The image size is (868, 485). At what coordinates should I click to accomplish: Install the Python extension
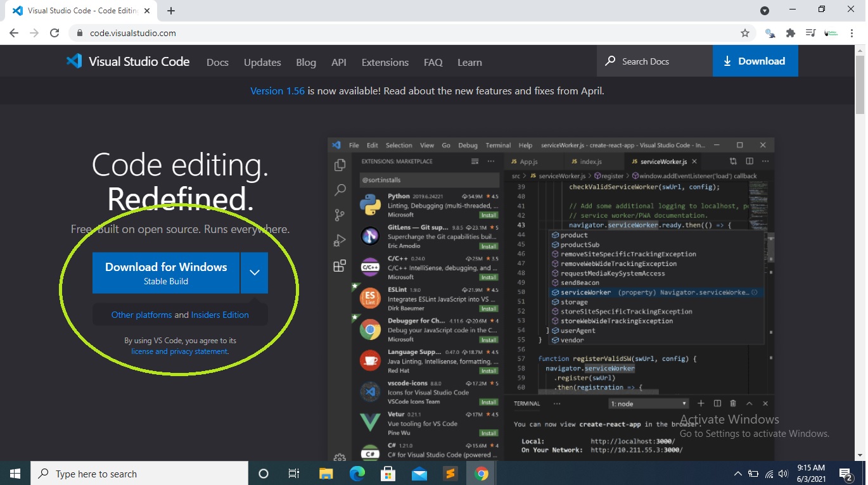click(489, 214)
